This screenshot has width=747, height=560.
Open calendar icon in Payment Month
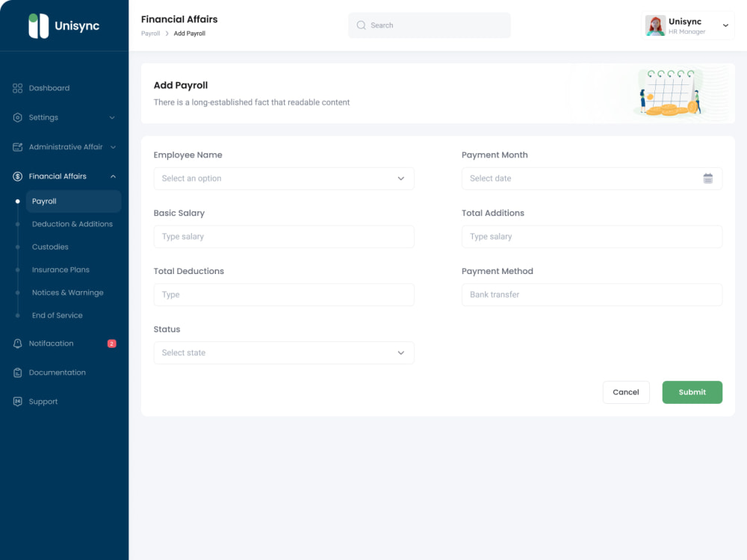click(708, 178)
